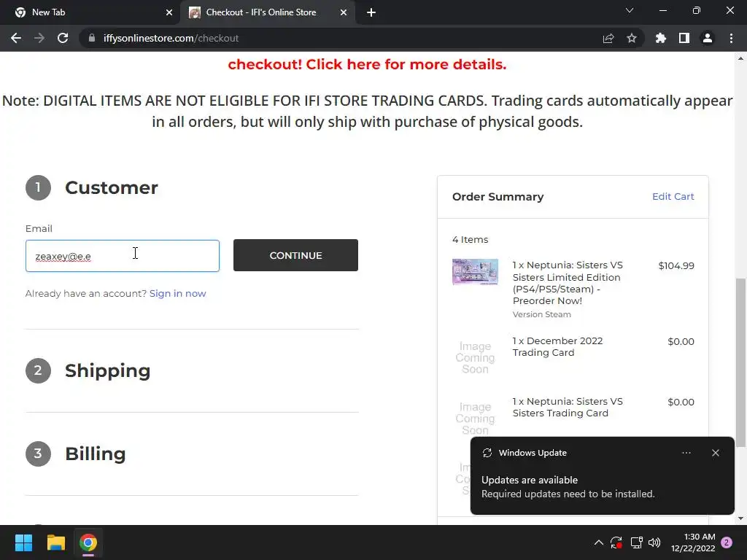
Task: Click scrollbar up arrow
Action: tap(740, 58)
